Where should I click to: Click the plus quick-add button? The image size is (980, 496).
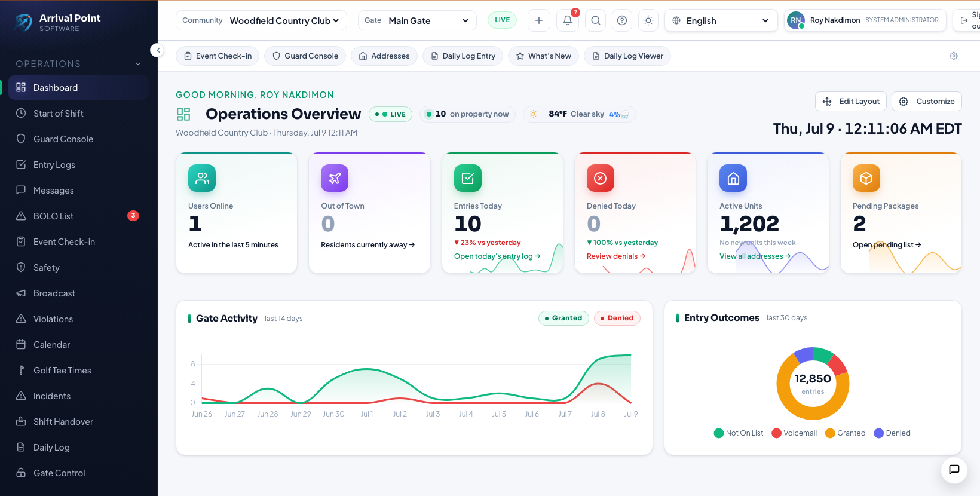click(539, 20)
